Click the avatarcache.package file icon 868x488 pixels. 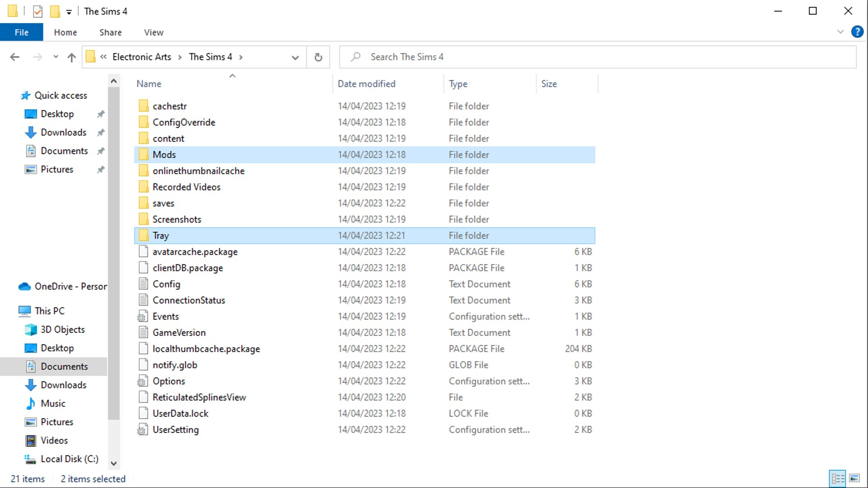pos(143,251)
